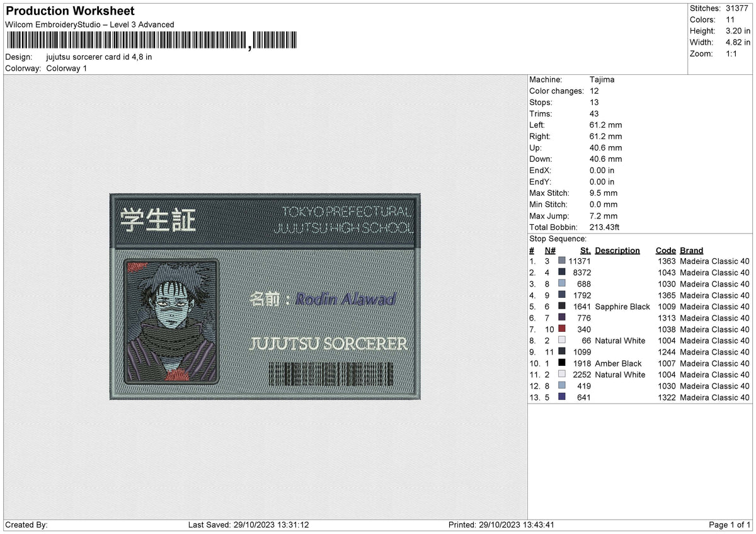Viewport: 756px width, 534px height.
Task: Click the stitch count 11371 in row 1
Action: coord(580,261)
